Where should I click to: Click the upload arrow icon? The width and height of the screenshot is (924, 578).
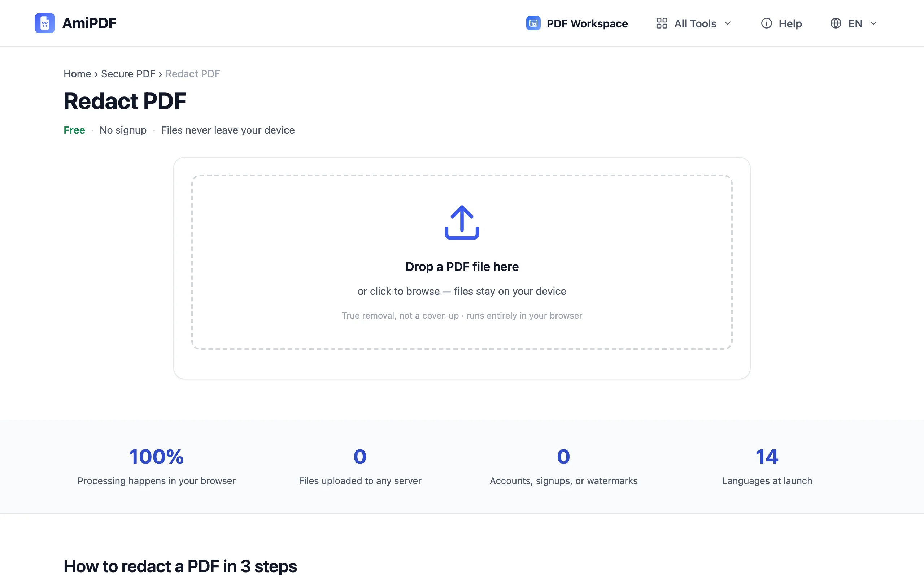[462, 223]
